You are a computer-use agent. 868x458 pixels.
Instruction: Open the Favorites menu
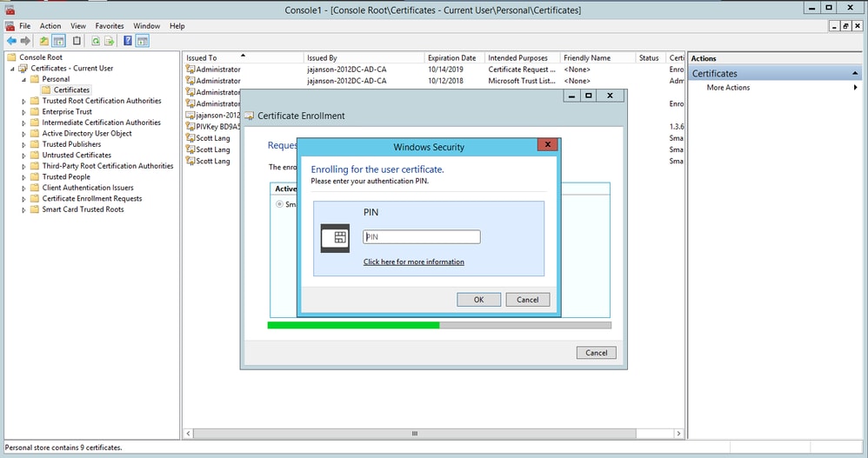coord(110,26)
